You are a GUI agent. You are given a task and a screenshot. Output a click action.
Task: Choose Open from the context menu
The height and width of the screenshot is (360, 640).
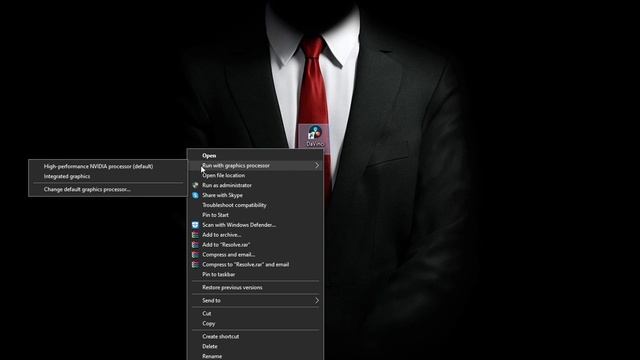coord(256,156)
